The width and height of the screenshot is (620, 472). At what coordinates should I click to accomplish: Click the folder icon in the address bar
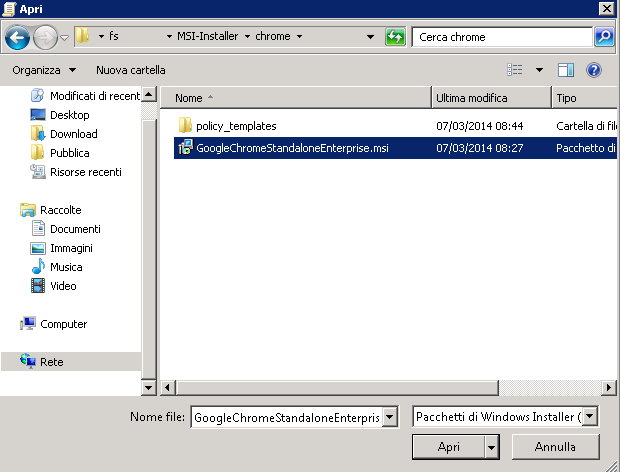(82, 36)
